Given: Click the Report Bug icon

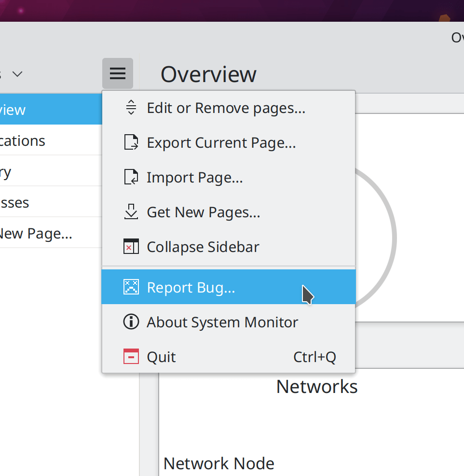Looking at the screenshot, I should 131,287.
